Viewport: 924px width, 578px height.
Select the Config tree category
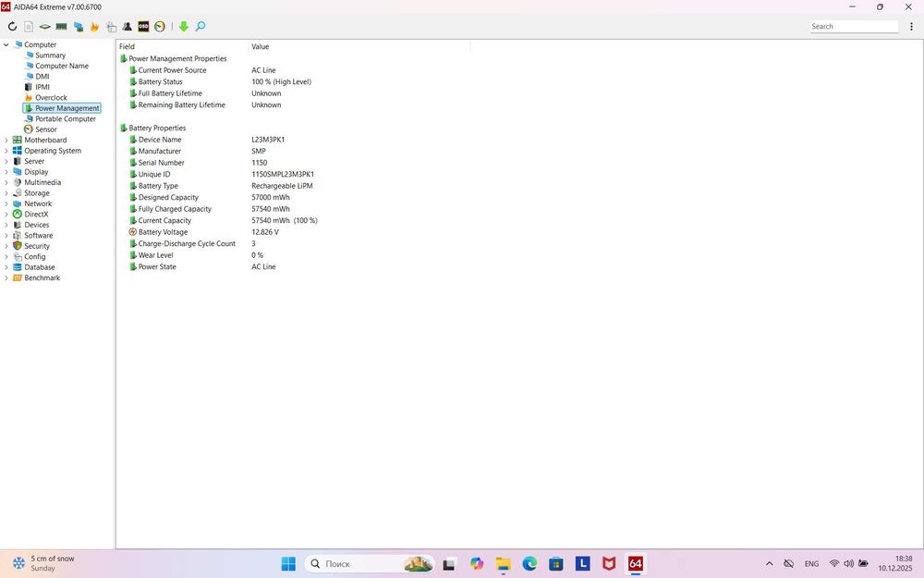coord(34,257)
